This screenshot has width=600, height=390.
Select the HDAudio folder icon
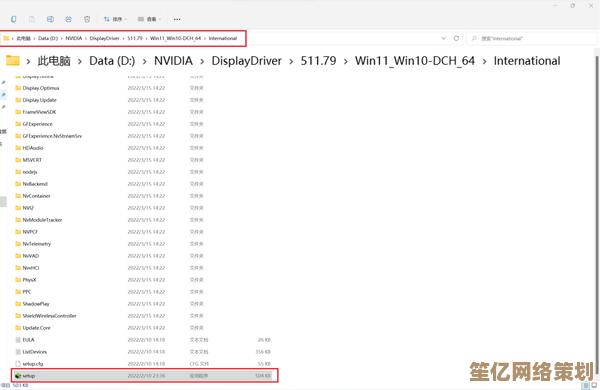tap(18, 148)
